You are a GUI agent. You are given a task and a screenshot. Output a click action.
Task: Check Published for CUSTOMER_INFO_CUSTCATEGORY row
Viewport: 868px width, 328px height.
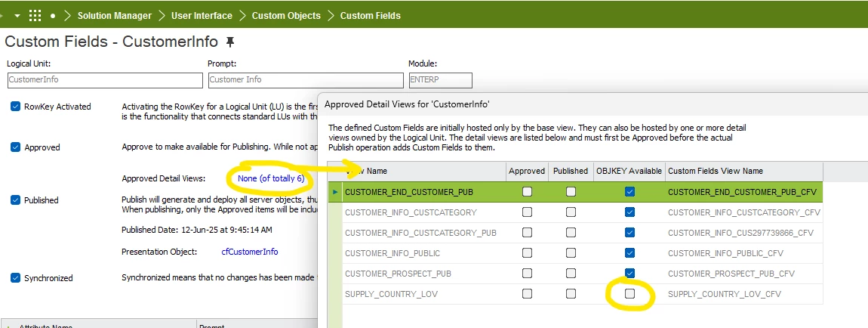(x=571, y=212)
